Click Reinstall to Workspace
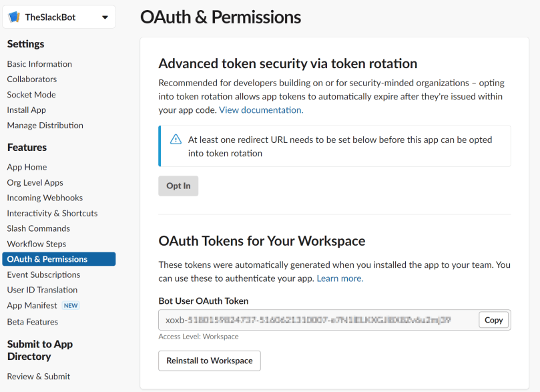This screenshot has width=540, height=392. (x=209, y=361)
